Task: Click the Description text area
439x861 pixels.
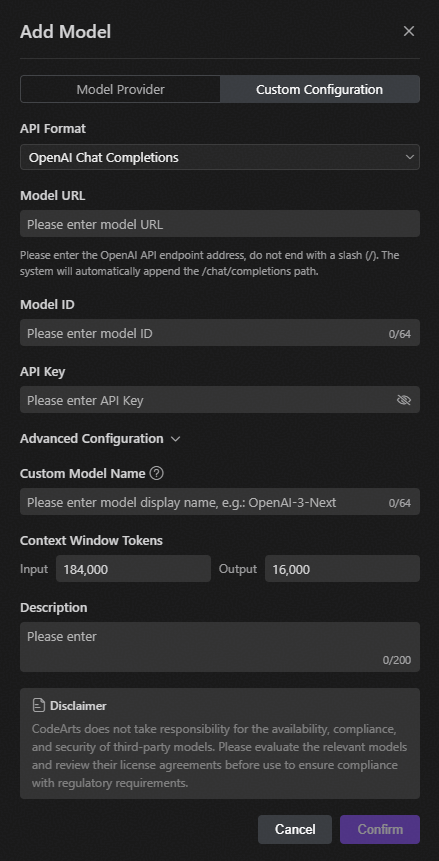Action: tap(220, 647)
